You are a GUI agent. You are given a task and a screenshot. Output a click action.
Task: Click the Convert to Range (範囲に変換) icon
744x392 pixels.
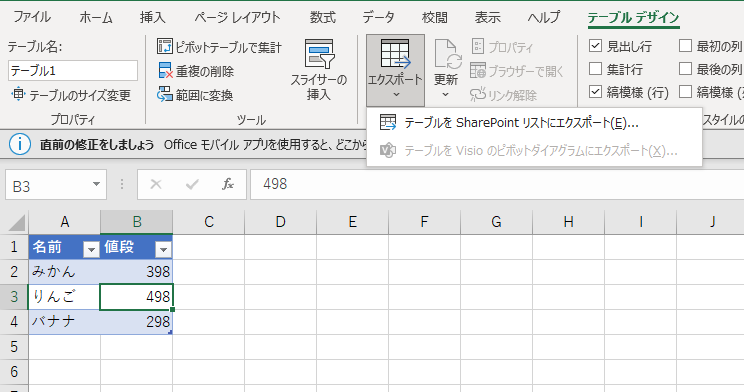click(x=165, y=94)
